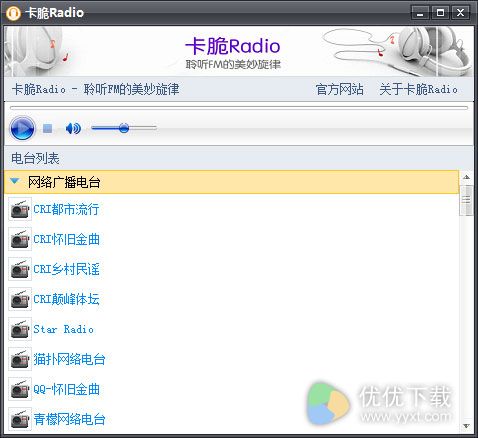Image resolution: width=478 pixels, height=438 pixels.
Task: Click the radio icon beside Star Radio
Action: 20,329
